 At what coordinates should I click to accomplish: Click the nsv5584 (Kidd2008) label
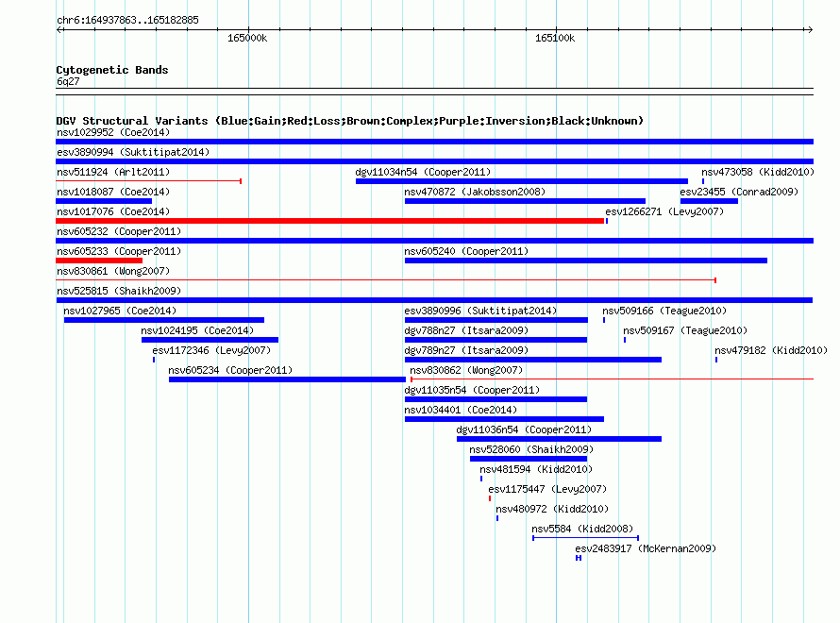(x=582, y=529)
